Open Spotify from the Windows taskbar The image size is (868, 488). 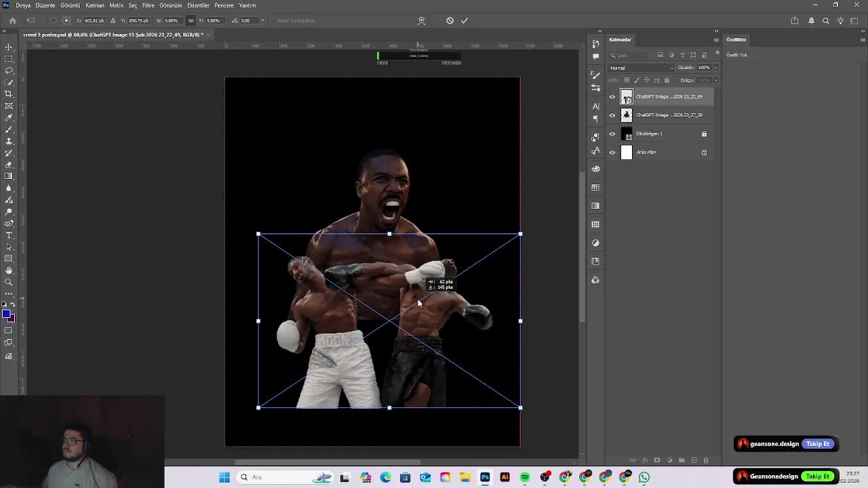525,478
